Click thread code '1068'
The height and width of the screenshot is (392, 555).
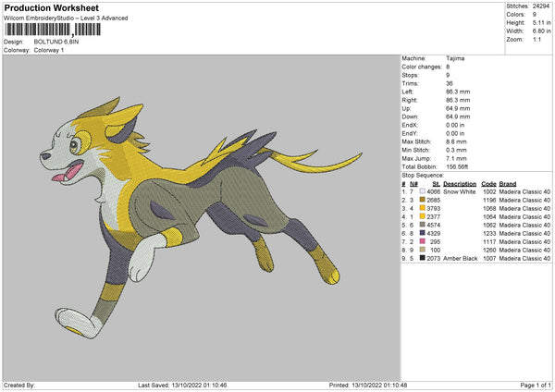[489, 208]
